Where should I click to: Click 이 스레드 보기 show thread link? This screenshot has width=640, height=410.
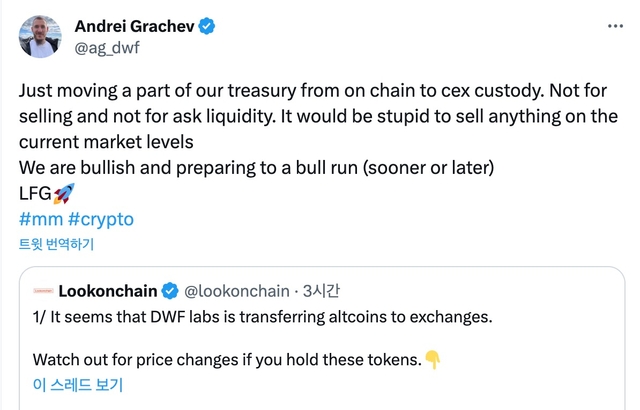78,384
